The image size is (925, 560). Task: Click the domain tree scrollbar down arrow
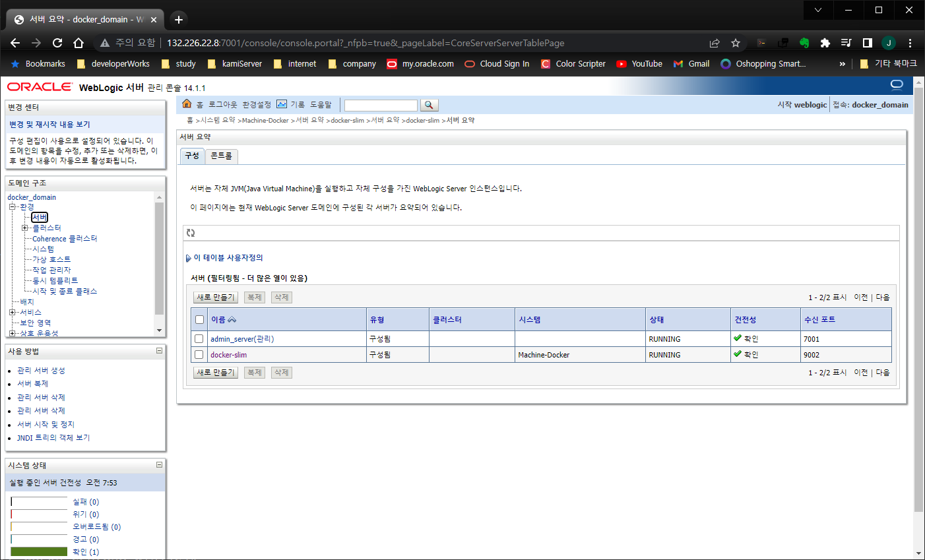[159, 330]
